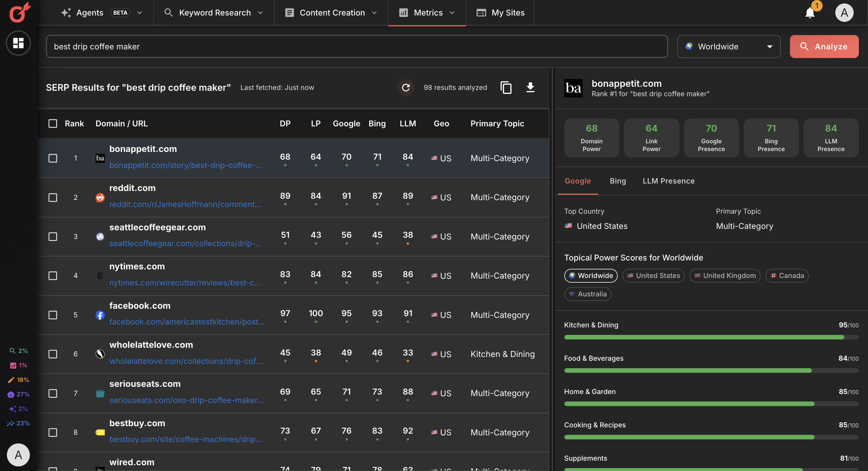Download the analyzed results
This screenshot has width=868, height=471.
pos(530,87)
